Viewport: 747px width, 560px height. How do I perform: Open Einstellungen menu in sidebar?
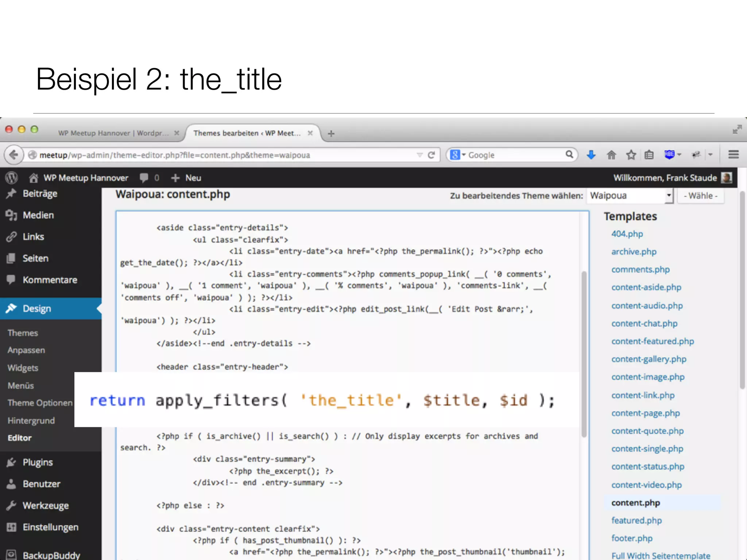pos(50,527)
